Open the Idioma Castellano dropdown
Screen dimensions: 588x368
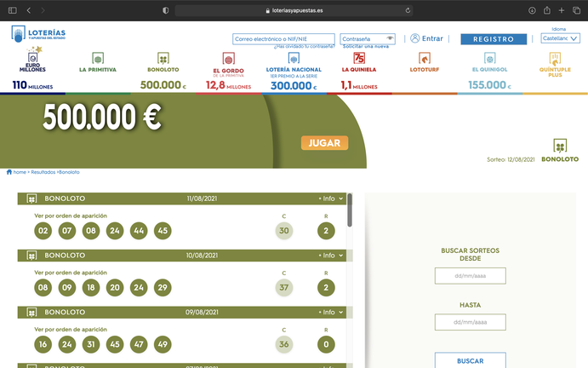tap(560, 38)
